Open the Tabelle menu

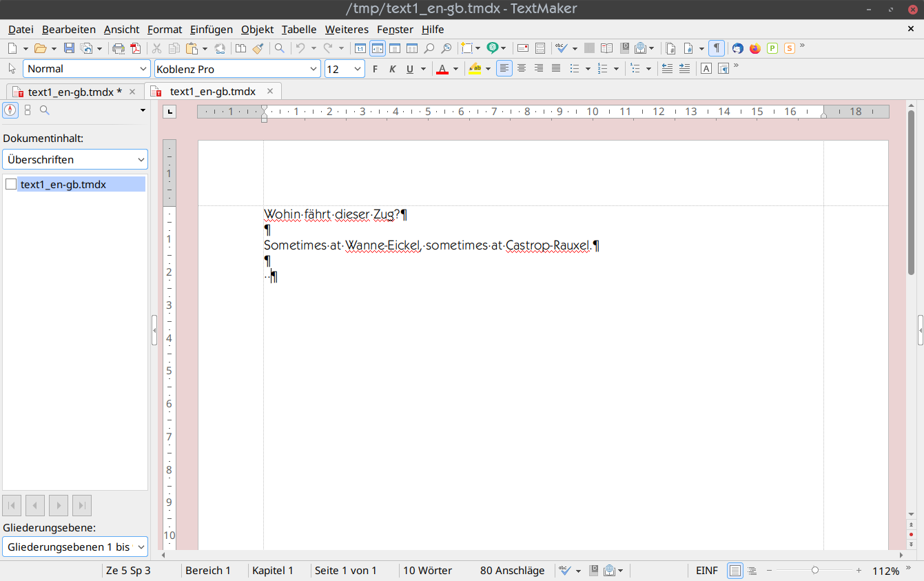[x=299, y=29]
